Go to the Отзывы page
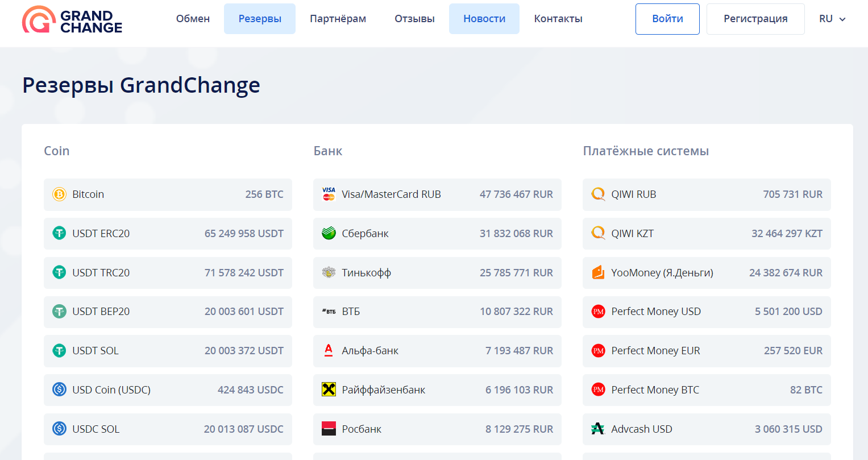Screen dimensions: 868x460 414,19
